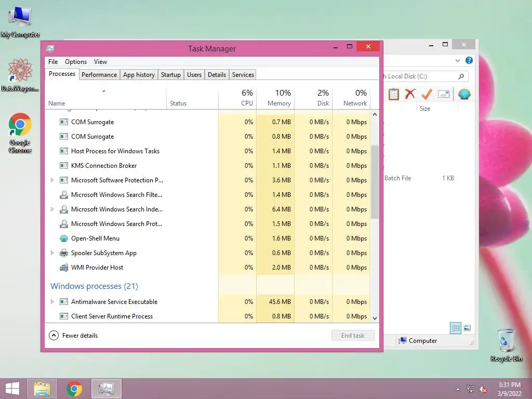Sort Explorer files by Size column
This screenshot has width=532, height=399.
point(437,109)
